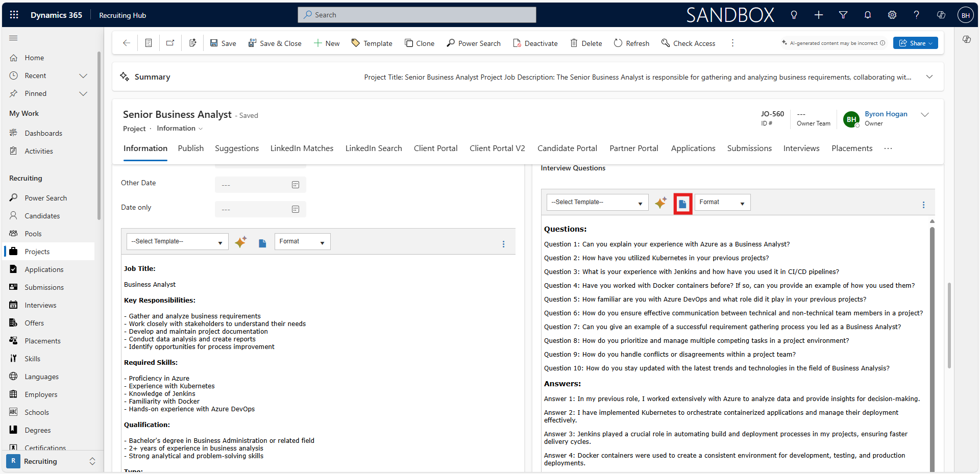Image resolution: width=980 pixels, height=474 pixels.
Task: Switch to the Suggestions tab
Action: pos(237,148)
